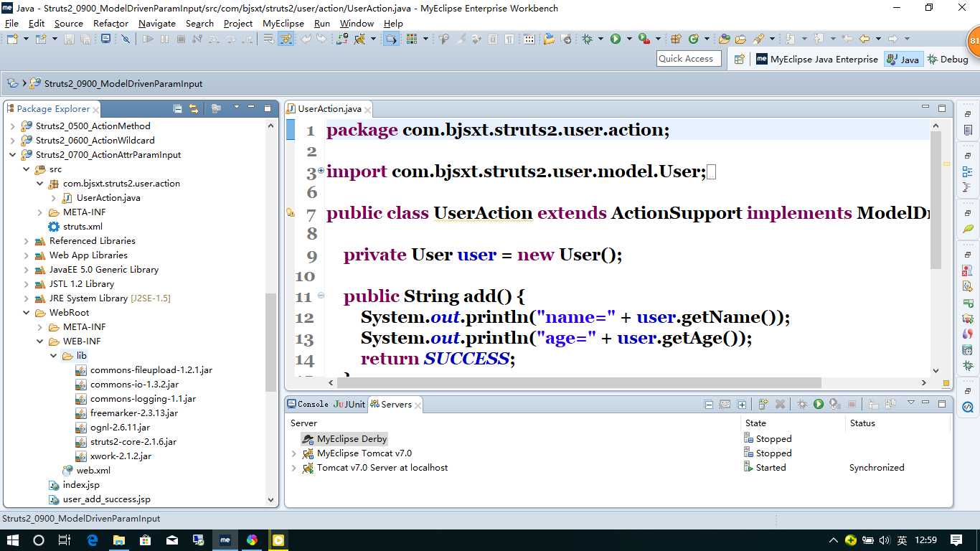Click the Quick Access field
Screen dimensions: 980x551
[688, 58]
